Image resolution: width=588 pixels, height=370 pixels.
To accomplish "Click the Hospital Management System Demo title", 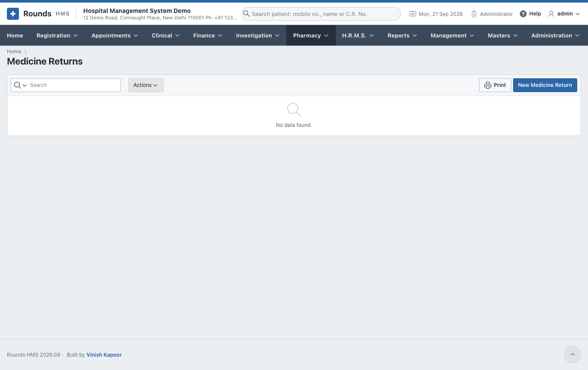I will point(137,11).
